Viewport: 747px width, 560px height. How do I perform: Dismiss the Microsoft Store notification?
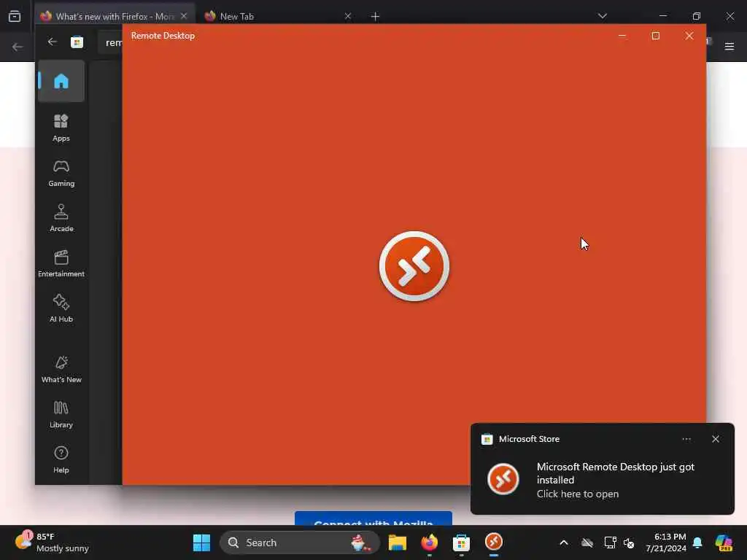[715, 439]
